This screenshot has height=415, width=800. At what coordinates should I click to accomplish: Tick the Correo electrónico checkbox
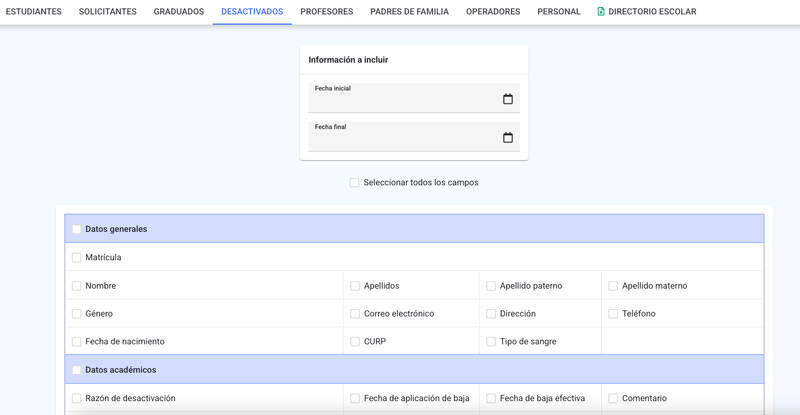click(x=355, y=313)
